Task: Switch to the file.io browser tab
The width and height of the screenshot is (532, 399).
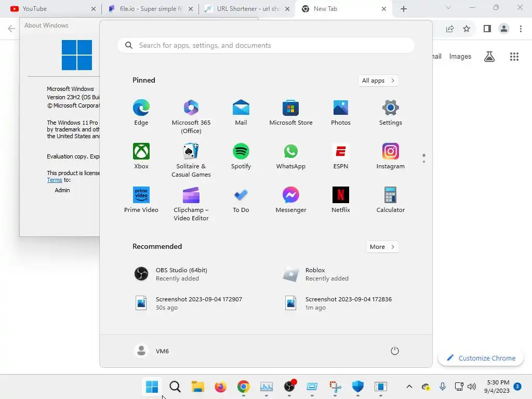Action: pos(149,9)
